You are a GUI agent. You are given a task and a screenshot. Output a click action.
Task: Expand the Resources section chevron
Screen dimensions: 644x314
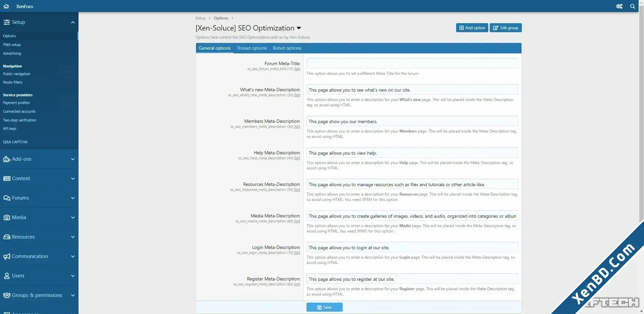coord(73,237)
